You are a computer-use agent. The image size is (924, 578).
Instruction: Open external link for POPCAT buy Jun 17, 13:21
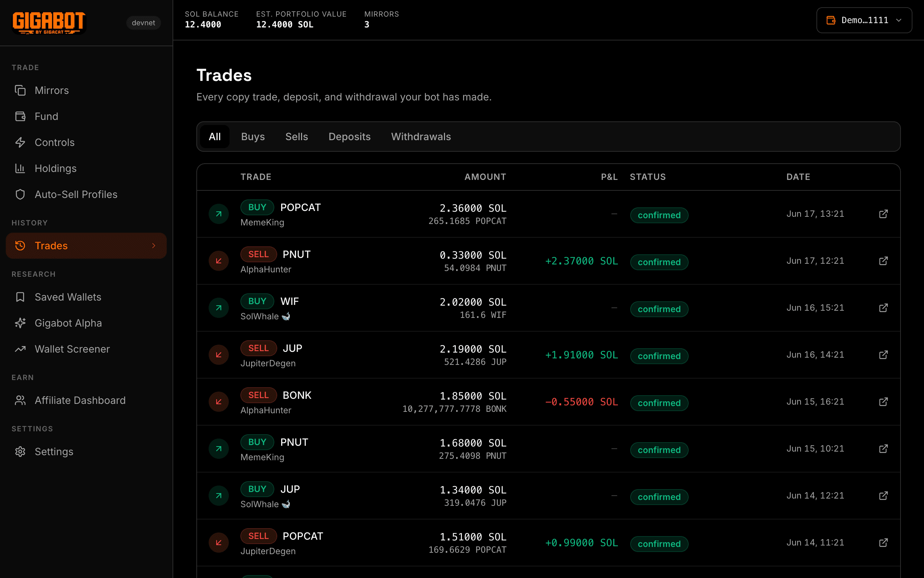pos(884,214)
